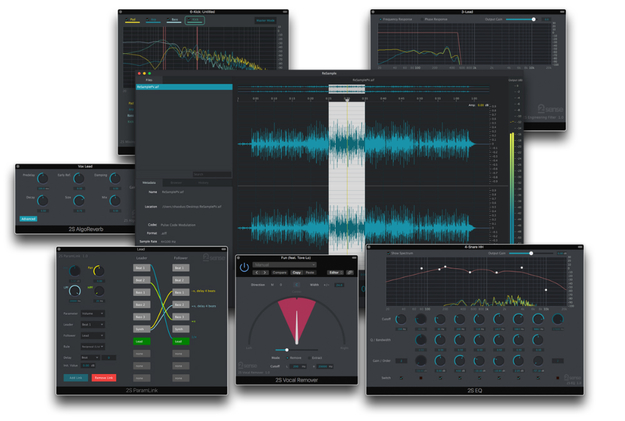Click the low Cutoff Hz field in Vocal Remover
Viewport: 625px width, 421px height.
[x=298, y=366]
